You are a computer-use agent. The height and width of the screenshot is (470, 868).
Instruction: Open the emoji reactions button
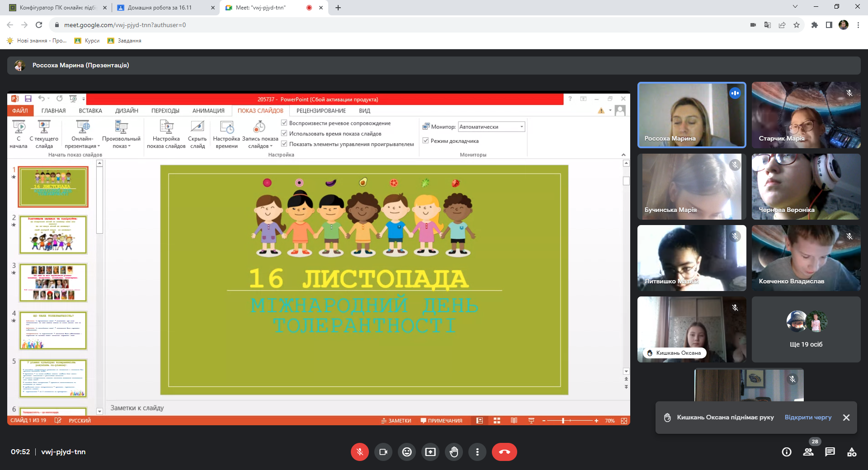coord(407,452)
